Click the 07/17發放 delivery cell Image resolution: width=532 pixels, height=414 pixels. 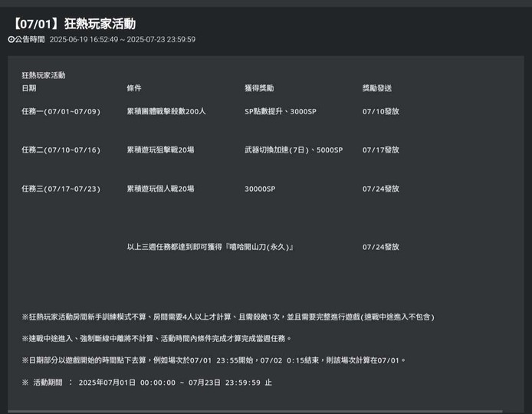pos(381,150)
